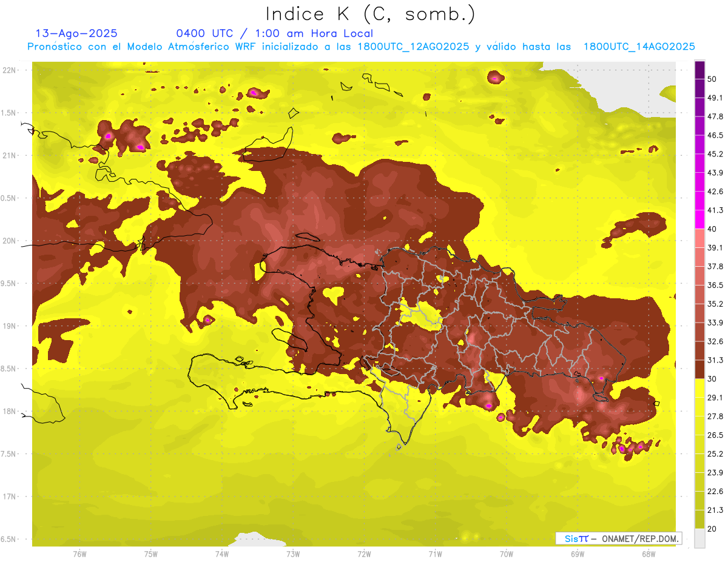Screen dimensions: 728x562
Task: Click the '74W' longitude label
Action: (x=222, y=553)
